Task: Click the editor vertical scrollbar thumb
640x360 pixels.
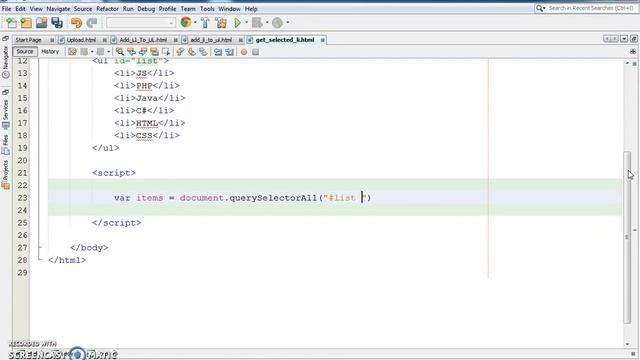Action: click(x=627, y=237)
